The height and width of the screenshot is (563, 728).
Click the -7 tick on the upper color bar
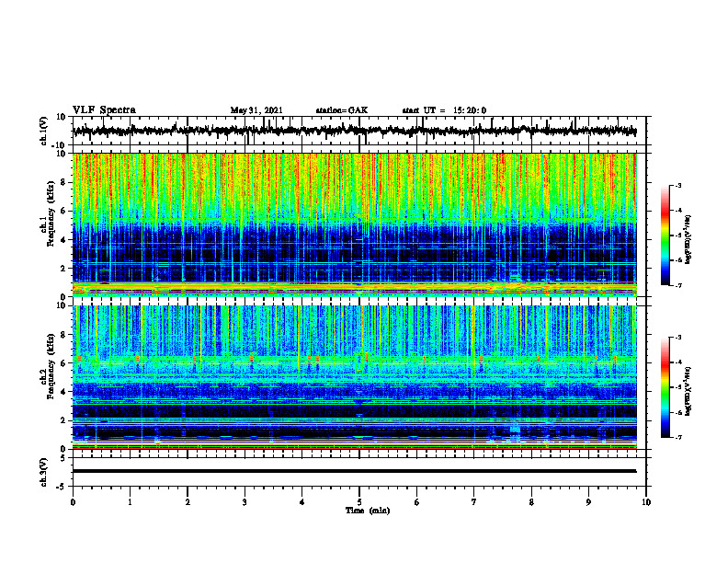(677, 285)
